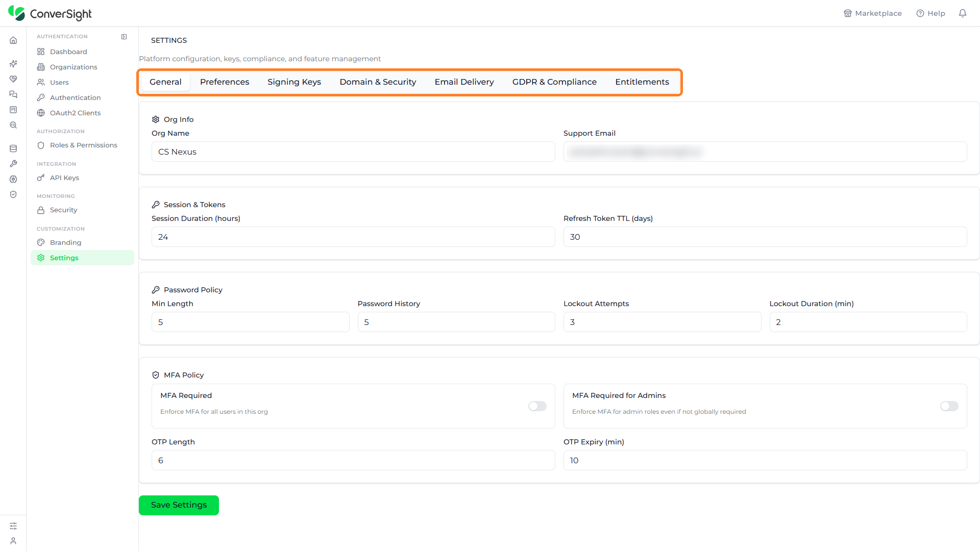Viewport: 980px width, 551px height.
Task: Click the Save Settings button
Action: (179, 505)
